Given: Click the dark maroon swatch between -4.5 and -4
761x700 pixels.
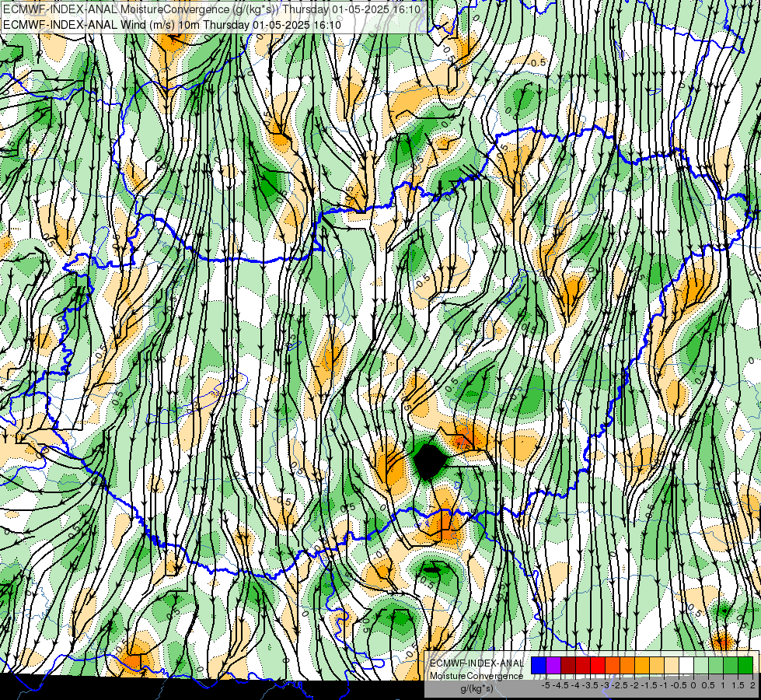Looking at the screenshot, I should [568, 666].
